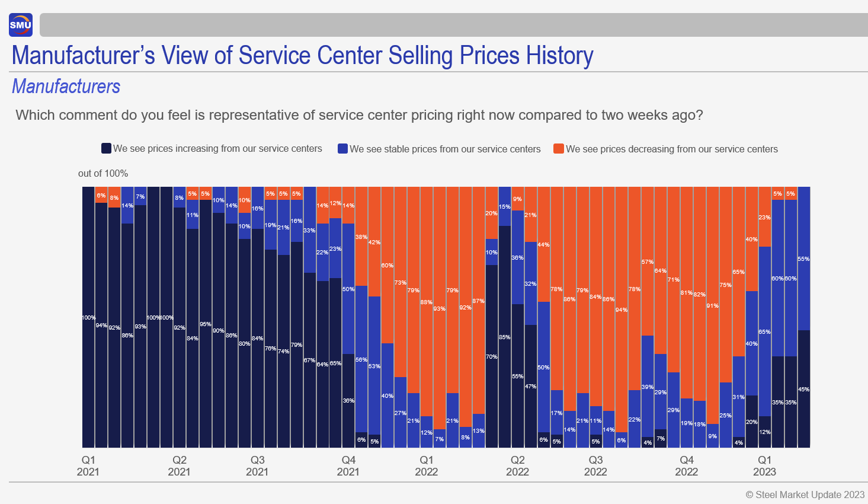This screenshot has height=504, width=868.
Task: Click the '© Steel Market Update 2023' copyright text
Action: pos(805,495)
